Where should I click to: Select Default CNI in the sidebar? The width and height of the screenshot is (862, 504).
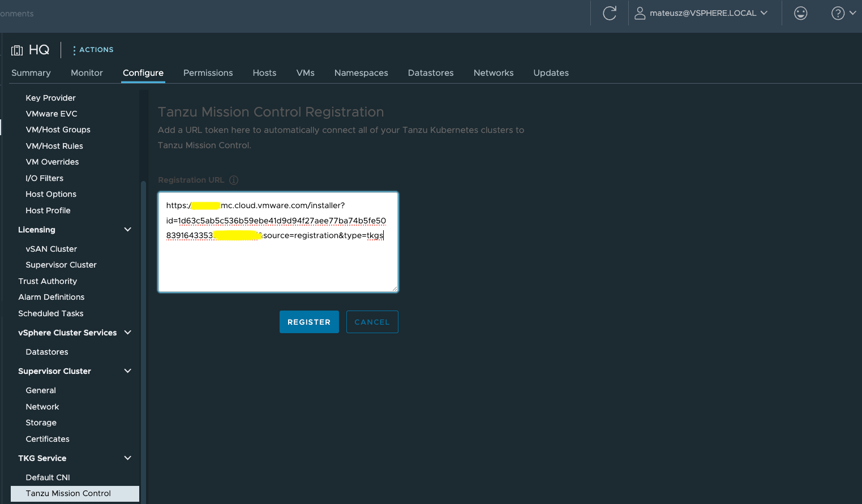pos(48,477)
